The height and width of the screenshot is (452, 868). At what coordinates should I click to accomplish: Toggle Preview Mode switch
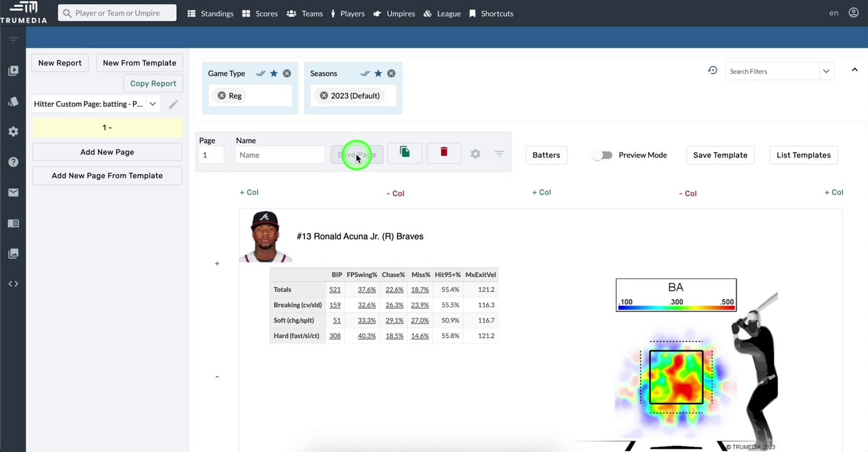point(602,155)
